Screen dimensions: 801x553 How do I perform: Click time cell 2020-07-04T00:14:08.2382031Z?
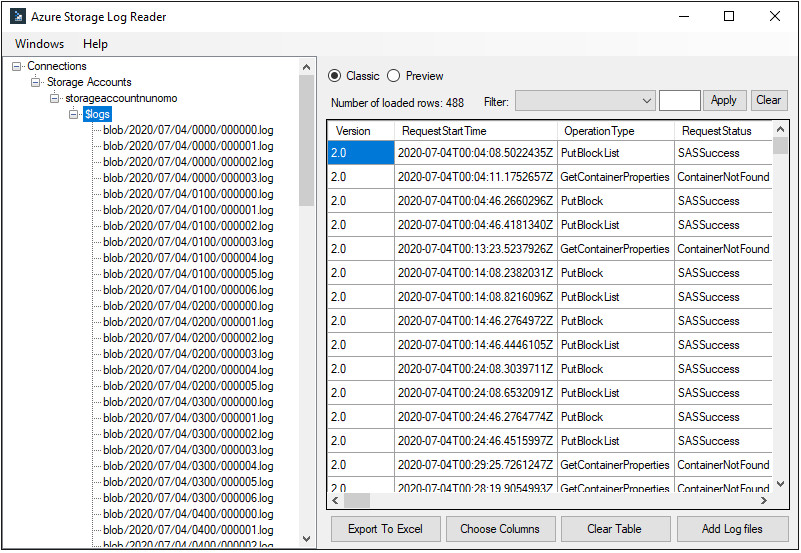click(x=476, y=273)
